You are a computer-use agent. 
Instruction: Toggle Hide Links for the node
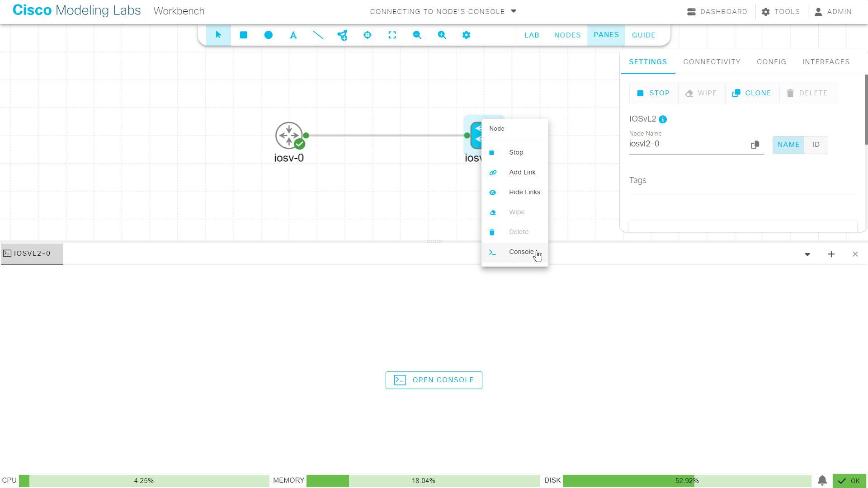pyautogui.click(x=524, y=192)
